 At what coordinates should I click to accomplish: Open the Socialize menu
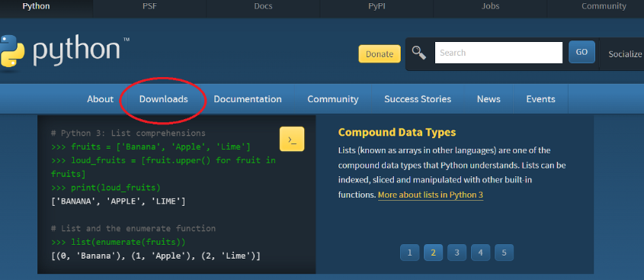(x=625, y=54)
